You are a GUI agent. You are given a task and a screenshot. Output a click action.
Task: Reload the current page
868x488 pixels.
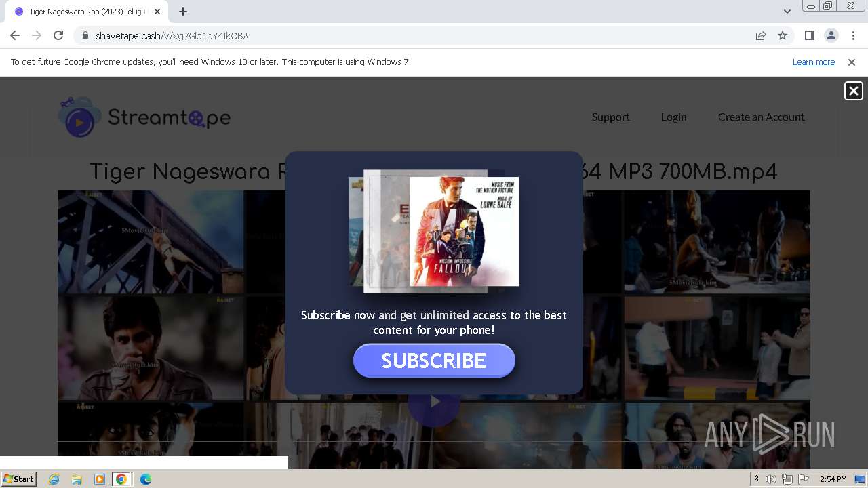pos(58,35)
